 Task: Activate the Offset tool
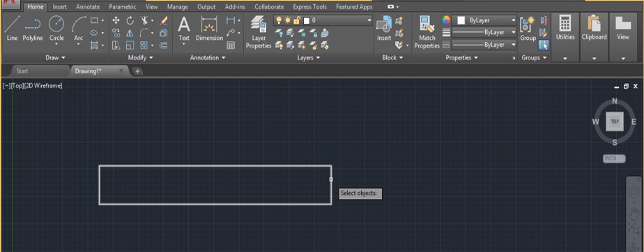(164, 45)
